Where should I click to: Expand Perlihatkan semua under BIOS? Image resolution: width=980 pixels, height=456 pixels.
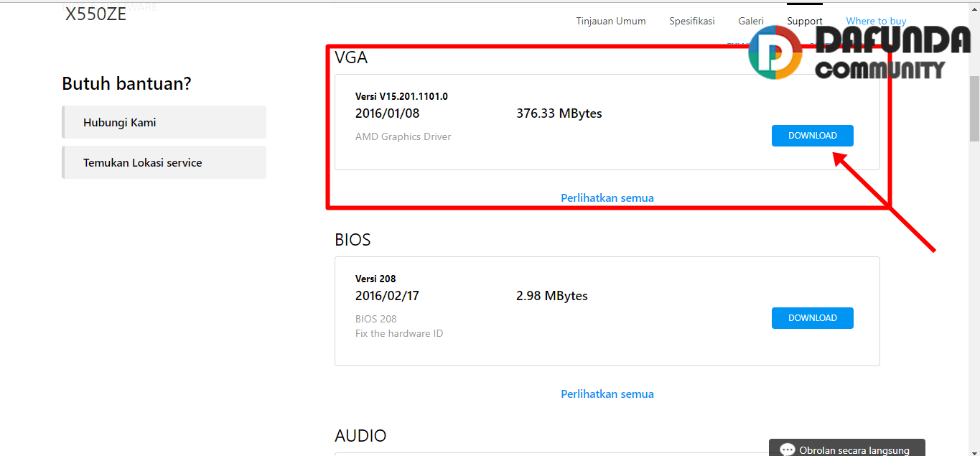[x=607, y=394]
